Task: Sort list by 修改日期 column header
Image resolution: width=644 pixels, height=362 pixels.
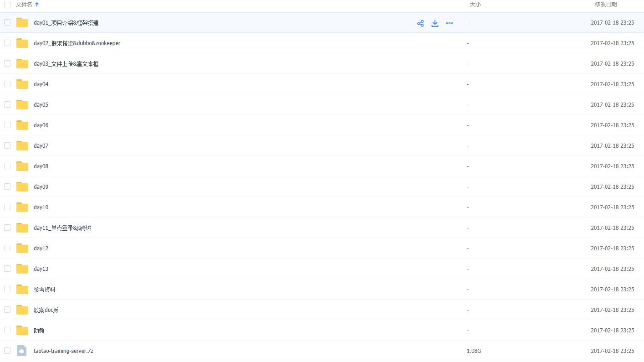Action: coord(606,5)
